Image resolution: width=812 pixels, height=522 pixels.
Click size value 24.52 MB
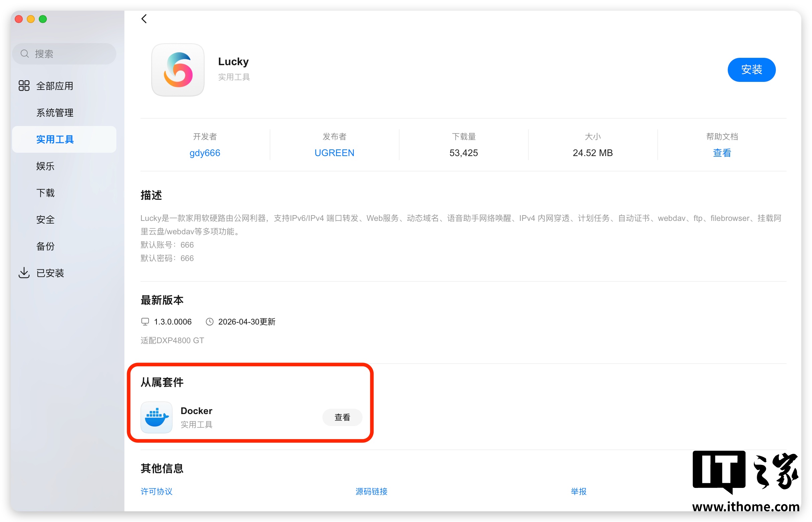click(x=593, y=153)
